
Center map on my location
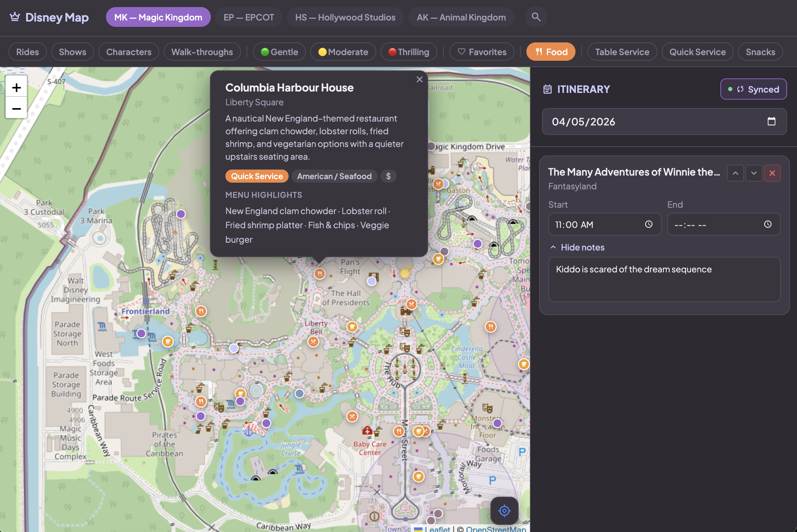coord(504,510)
